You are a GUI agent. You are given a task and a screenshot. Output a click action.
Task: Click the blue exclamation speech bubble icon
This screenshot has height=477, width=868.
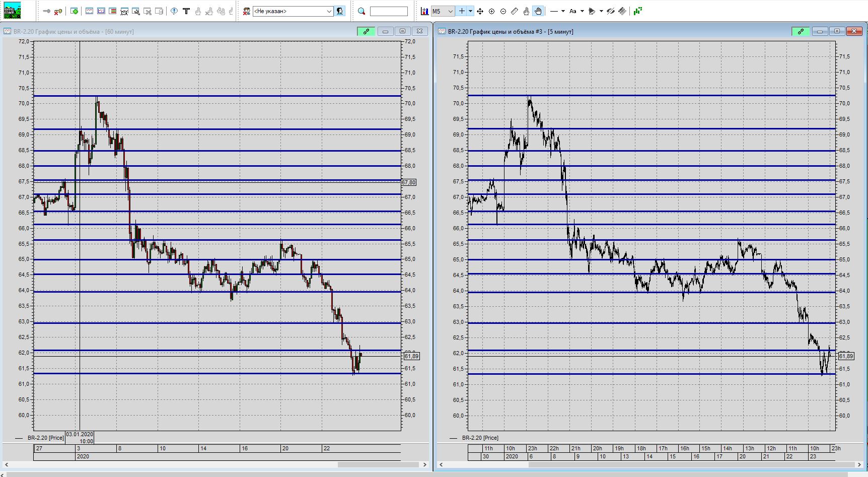point(174,11)
